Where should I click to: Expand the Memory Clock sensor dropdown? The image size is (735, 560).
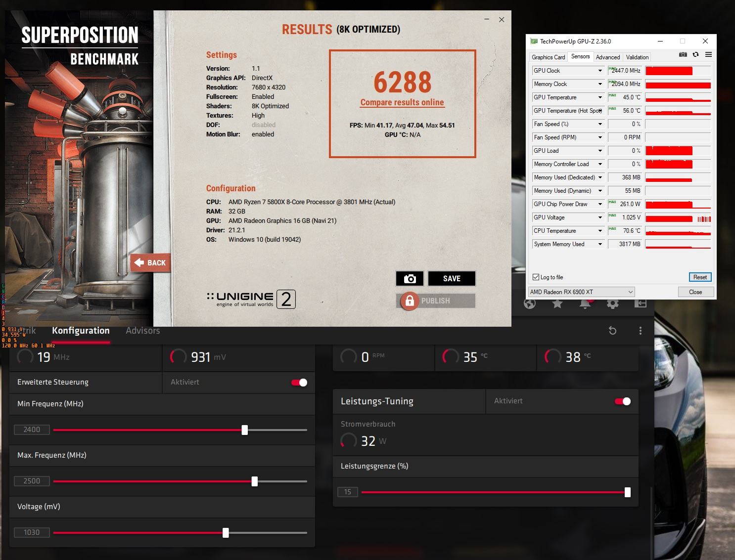600,84
